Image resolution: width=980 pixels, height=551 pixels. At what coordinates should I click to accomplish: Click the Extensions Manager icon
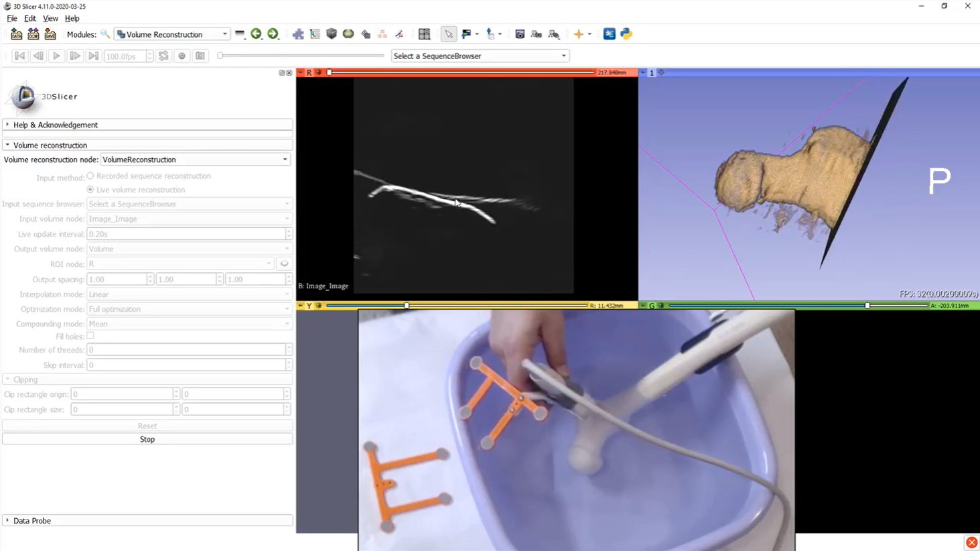609,34
